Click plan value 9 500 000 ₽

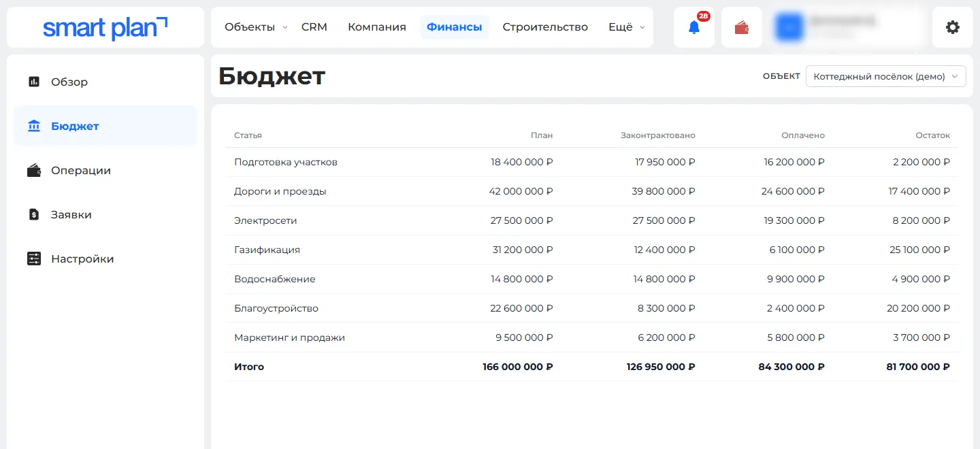(x=525, y=337)
